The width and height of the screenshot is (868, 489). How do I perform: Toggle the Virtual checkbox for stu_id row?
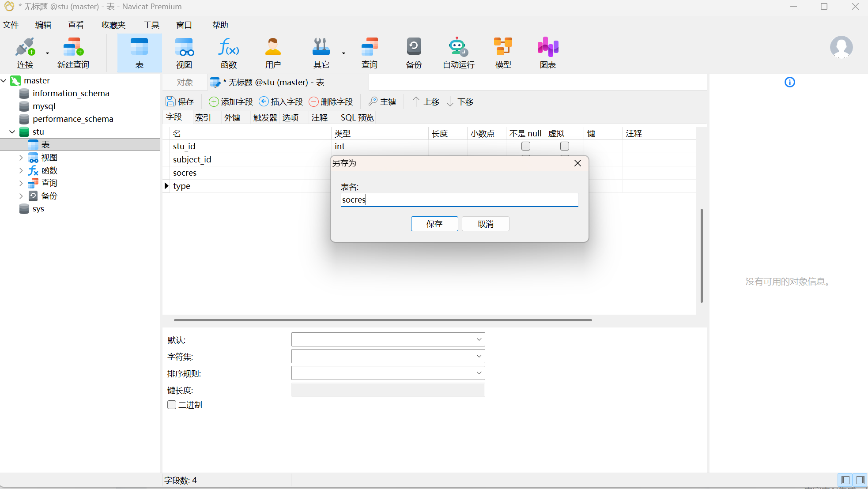point(564,146)
